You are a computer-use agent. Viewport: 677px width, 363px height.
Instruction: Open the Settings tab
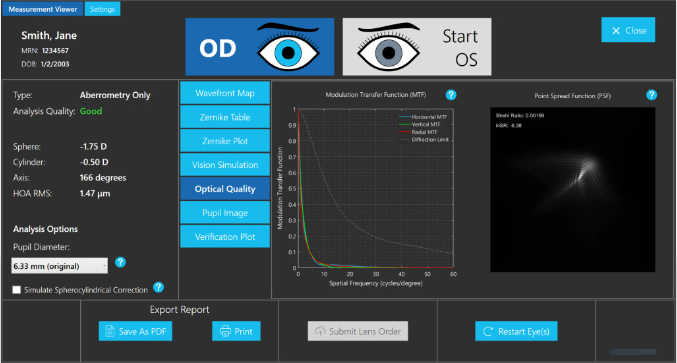(102, 9)
